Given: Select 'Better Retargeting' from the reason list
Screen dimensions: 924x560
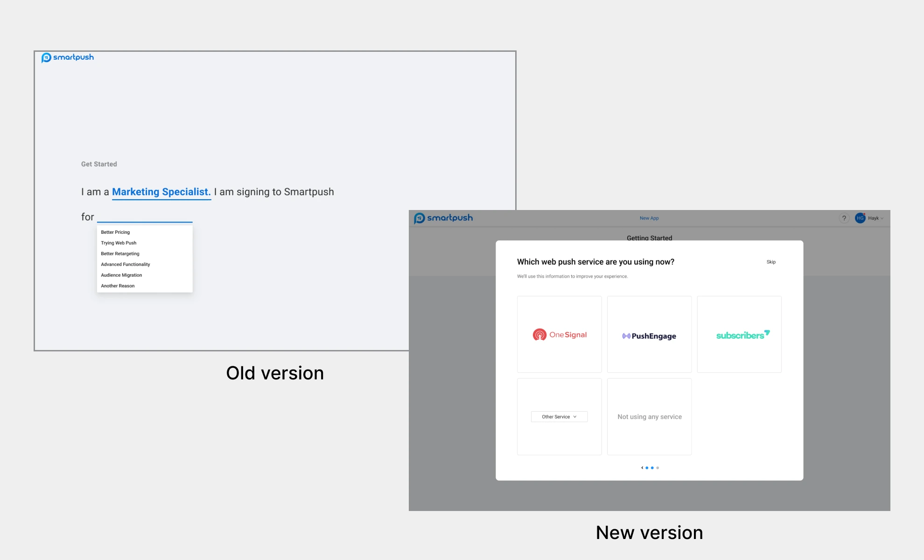Looking at the screenshot, I should (120, 253).
